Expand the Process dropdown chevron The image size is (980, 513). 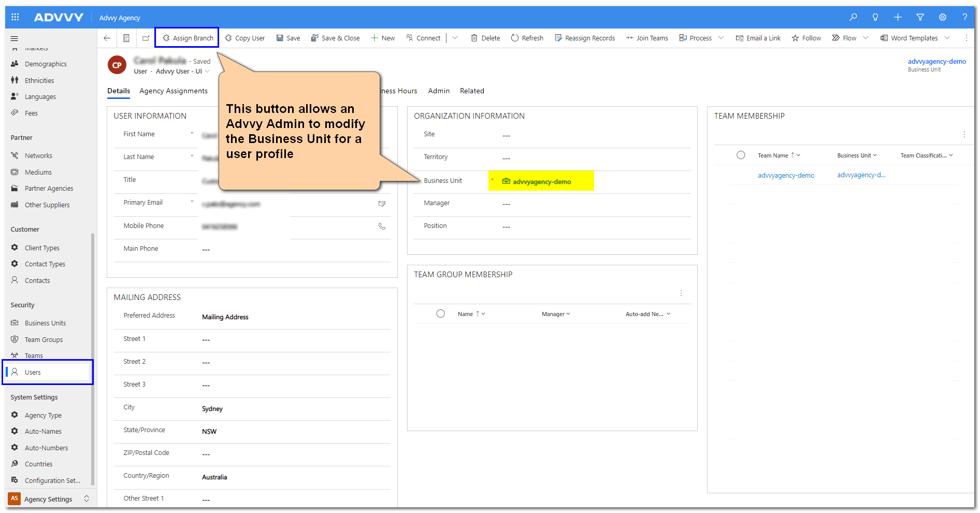tap(721, 38)
